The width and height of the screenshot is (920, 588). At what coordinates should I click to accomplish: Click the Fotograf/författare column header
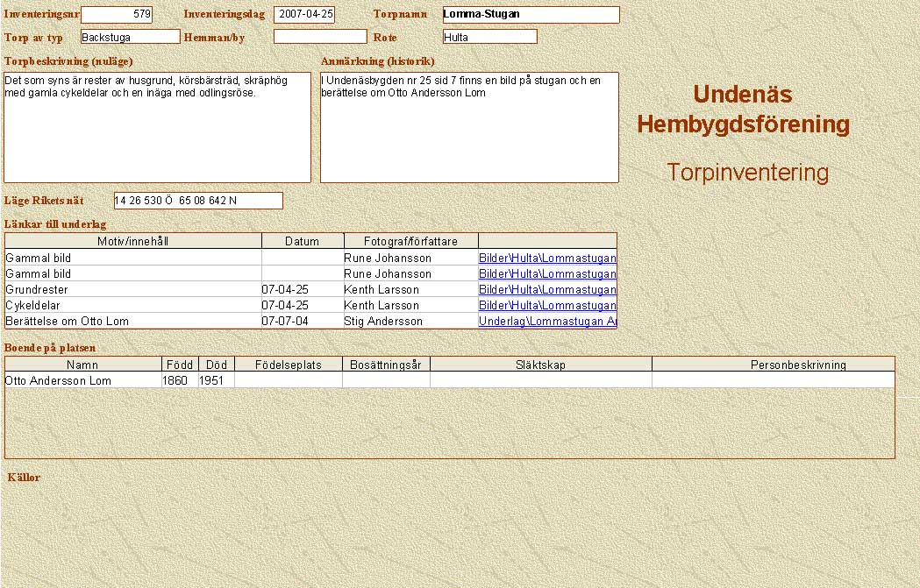tap(410, 241)
